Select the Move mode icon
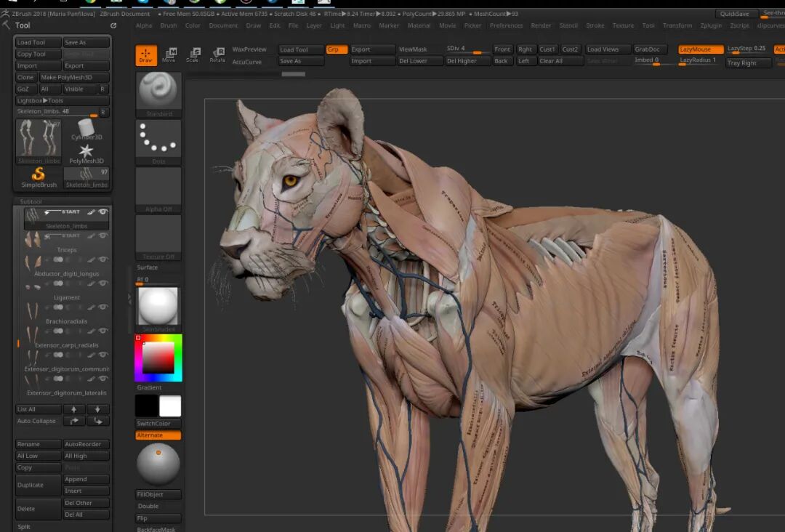 click(169, 55)
